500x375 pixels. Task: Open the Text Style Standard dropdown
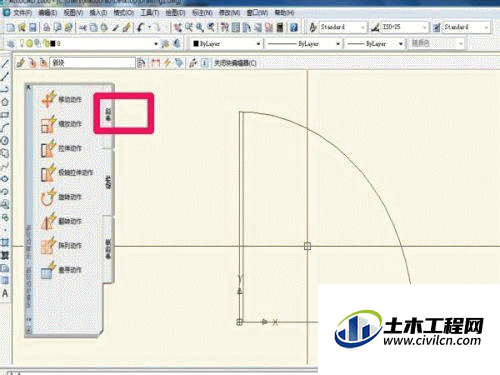point(343,27)
